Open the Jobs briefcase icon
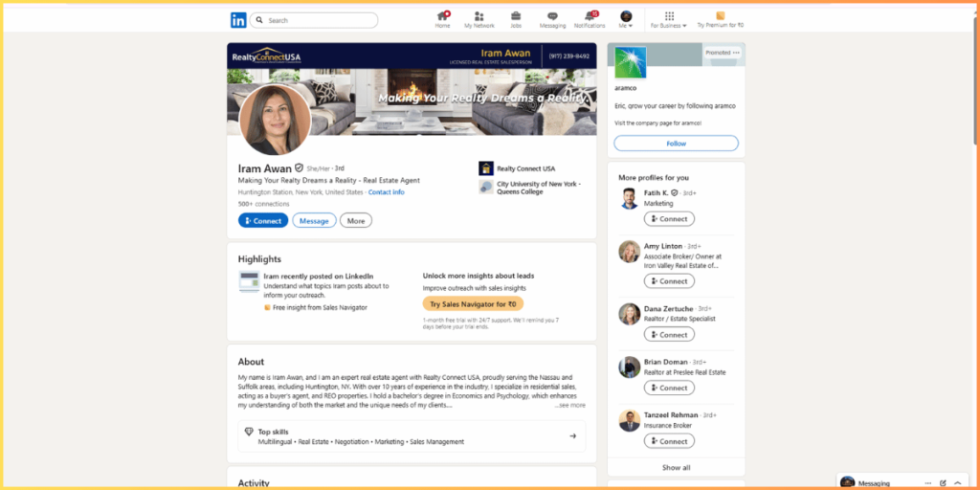Viewport: 980px width, 490px height. [516, 17]
